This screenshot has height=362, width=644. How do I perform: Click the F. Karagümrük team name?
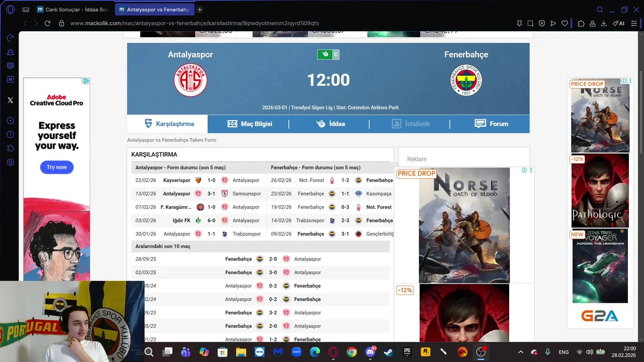tap(176, 207)
